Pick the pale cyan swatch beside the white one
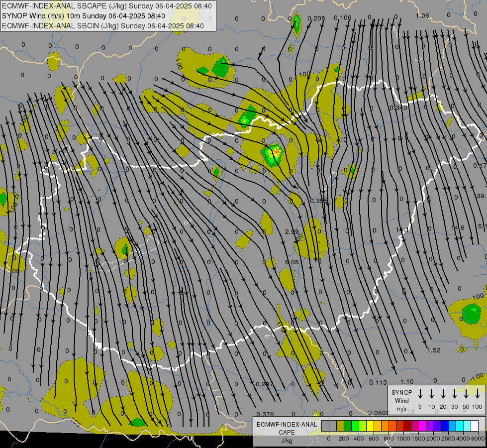The width and height of the screenshot is (487, 448). pyautogui.click(x=467, y=426)
